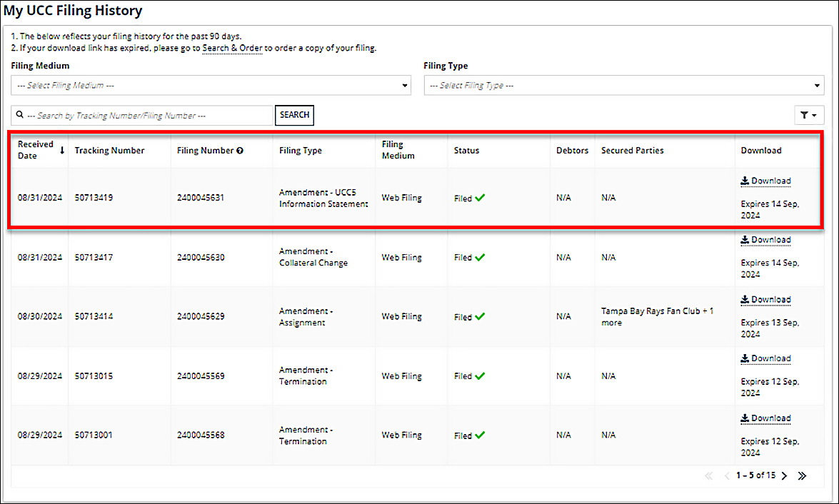Download filing with tracking number 50713015
The image size is (839, 504).
[765, 358]
